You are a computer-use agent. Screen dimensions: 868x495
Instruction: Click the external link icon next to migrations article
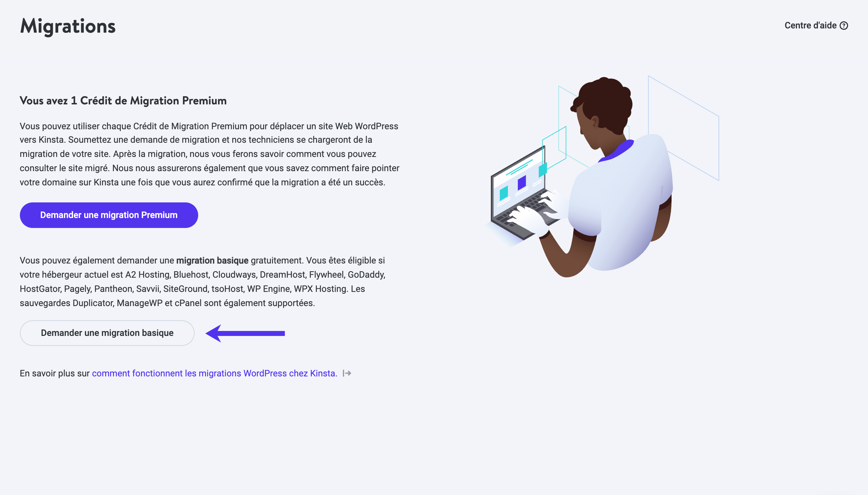[x=347, y=373]
